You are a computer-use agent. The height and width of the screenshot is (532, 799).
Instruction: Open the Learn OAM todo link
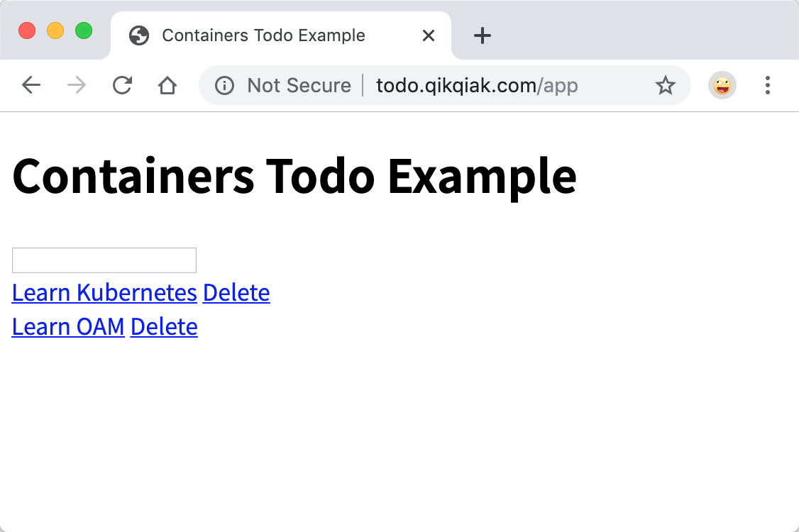68,326
